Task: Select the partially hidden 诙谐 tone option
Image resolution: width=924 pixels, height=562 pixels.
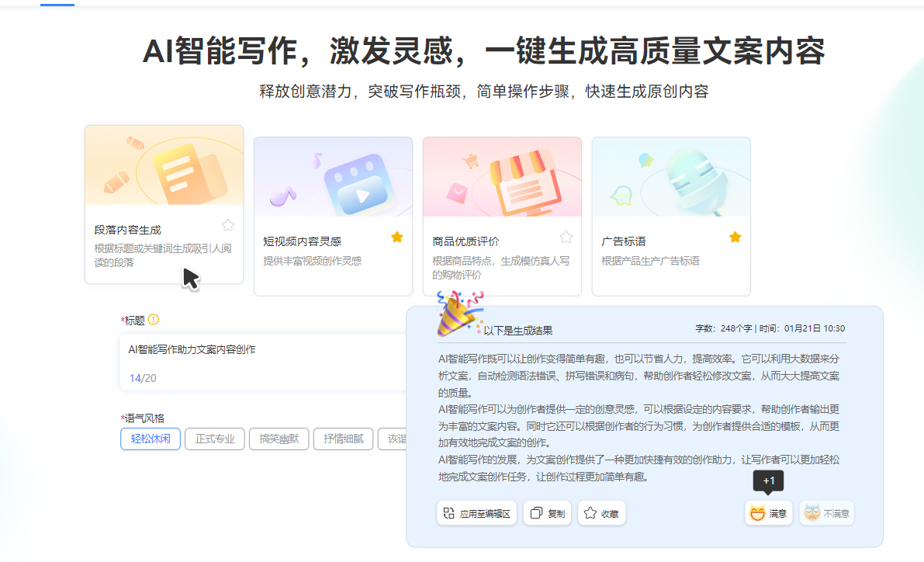Action: pos(393,439)
